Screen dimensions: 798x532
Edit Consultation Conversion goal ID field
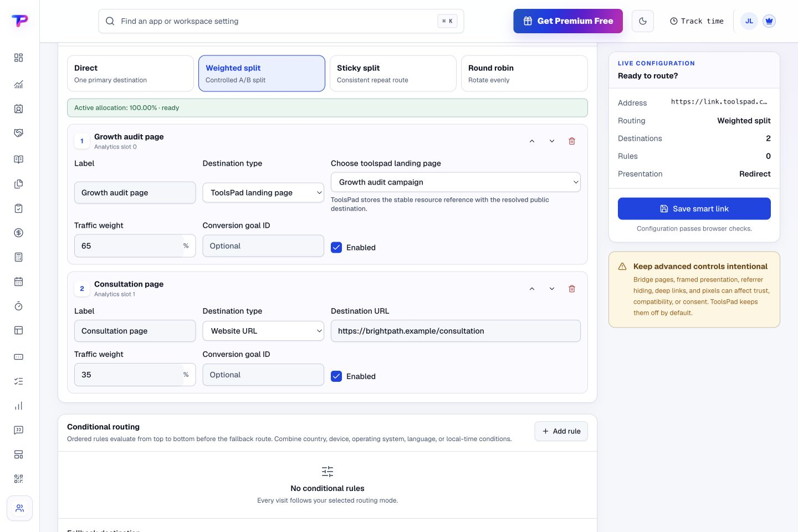click(x=263, y=375)
